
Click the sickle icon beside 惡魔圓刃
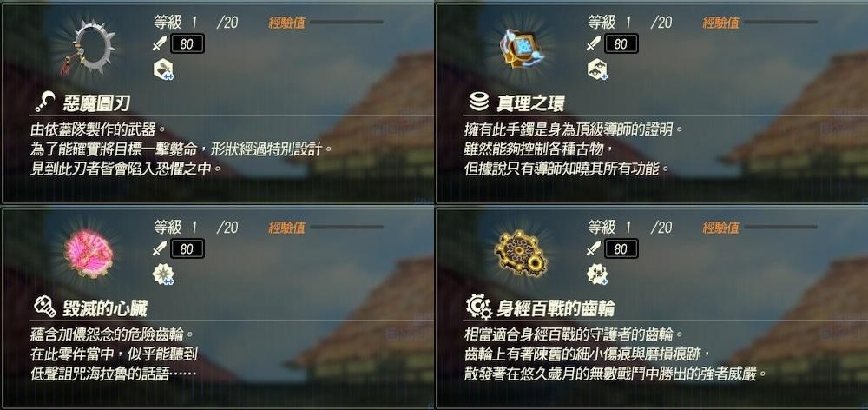click(x=45, y=102)
